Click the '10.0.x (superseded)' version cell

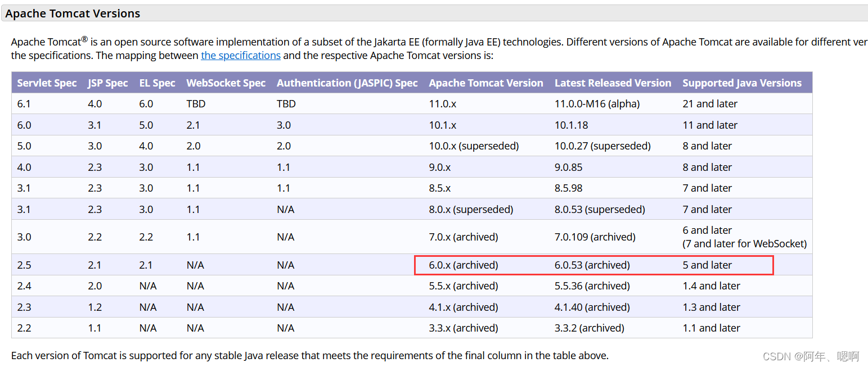click(x=474, y=146)
